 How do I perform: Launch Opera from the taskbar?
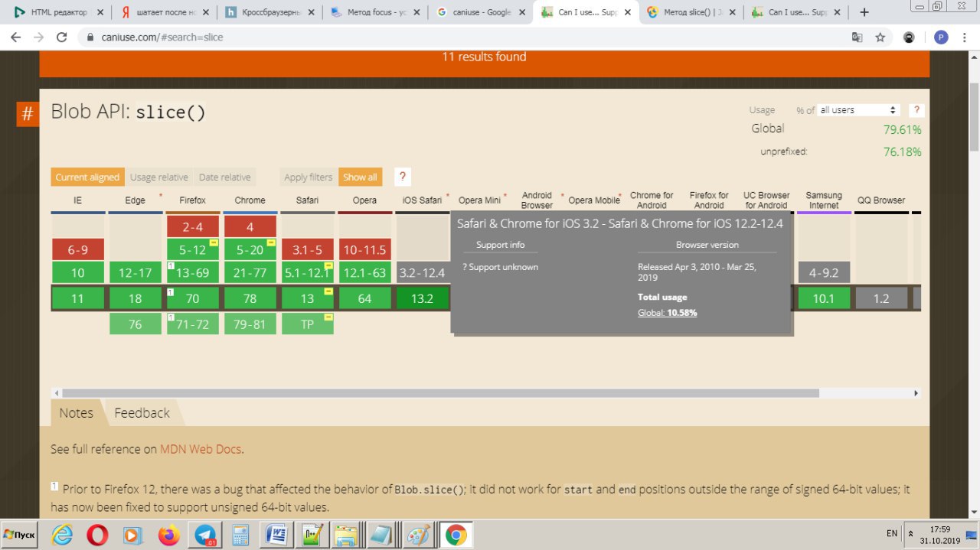point(97,534)
